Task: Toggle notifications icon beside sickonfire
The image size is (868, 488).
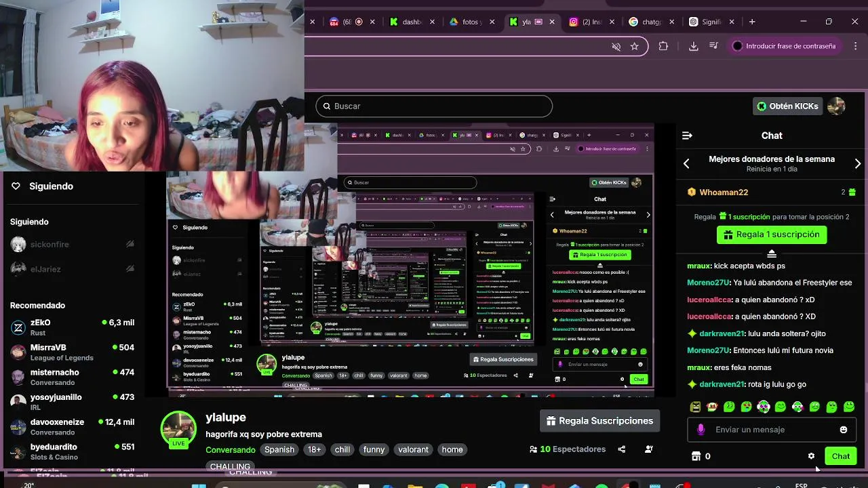Action: tap(130, 244)
